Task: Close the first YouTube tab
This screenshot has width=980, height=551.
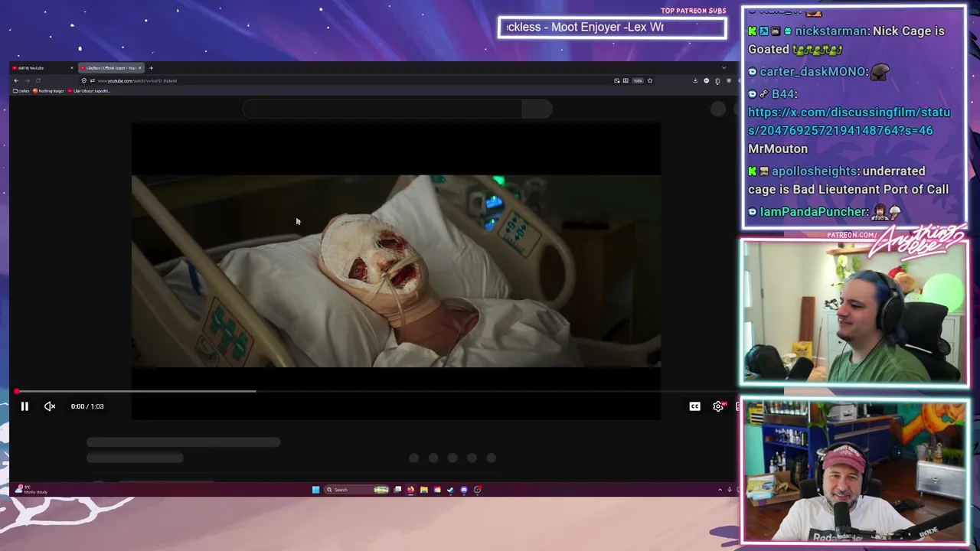Action: pos(72,68)
